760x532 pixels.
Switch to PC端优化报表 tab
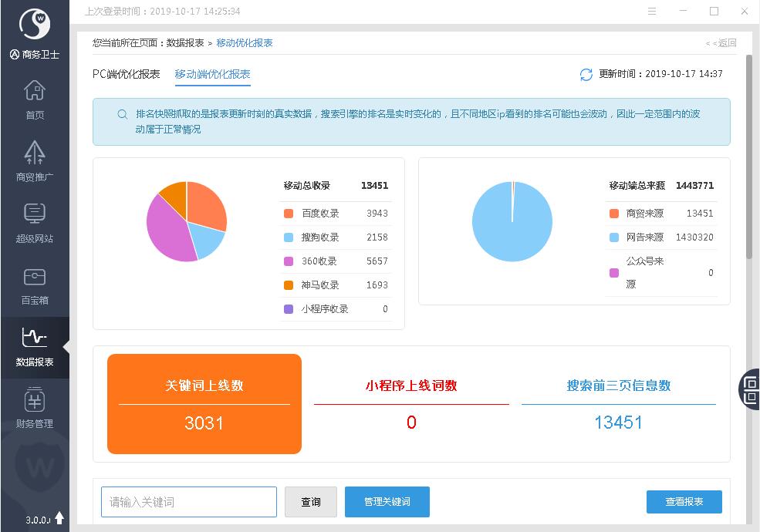[x=127, y=74]
